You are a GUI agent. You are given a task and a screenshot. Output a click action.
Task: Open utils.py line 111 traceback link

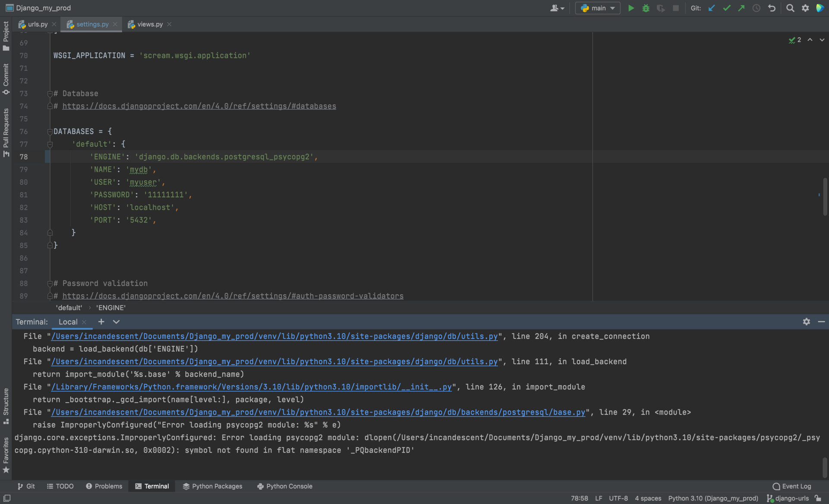(x=275, y=362)
